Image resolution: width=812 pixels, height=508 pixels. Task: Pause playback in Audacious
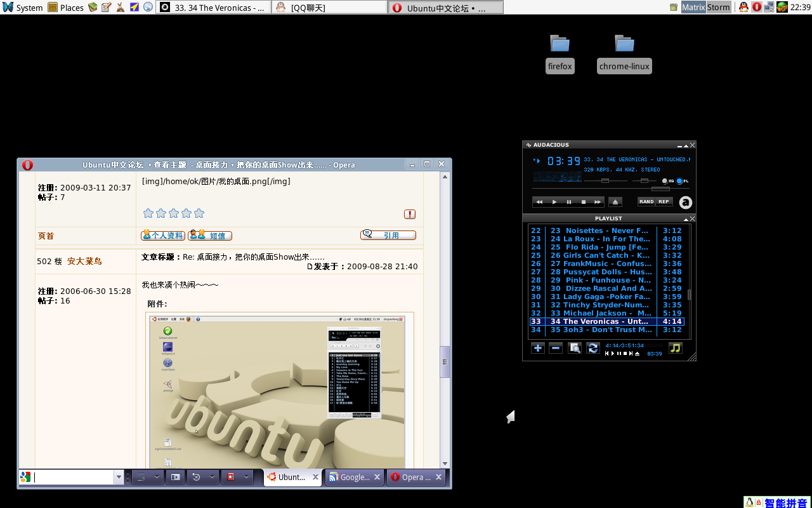[568, 202]
